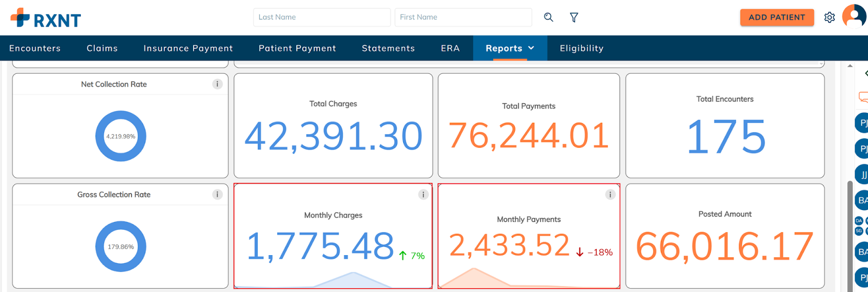Click the RXNT logo

pos(46,18)
